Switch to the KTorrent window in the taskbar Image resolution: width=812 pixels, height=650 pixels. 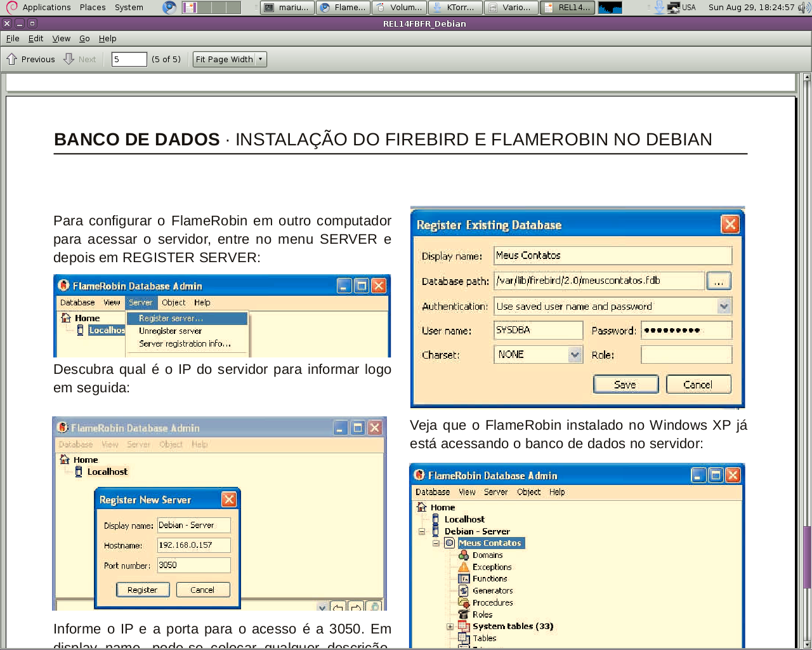454,7
